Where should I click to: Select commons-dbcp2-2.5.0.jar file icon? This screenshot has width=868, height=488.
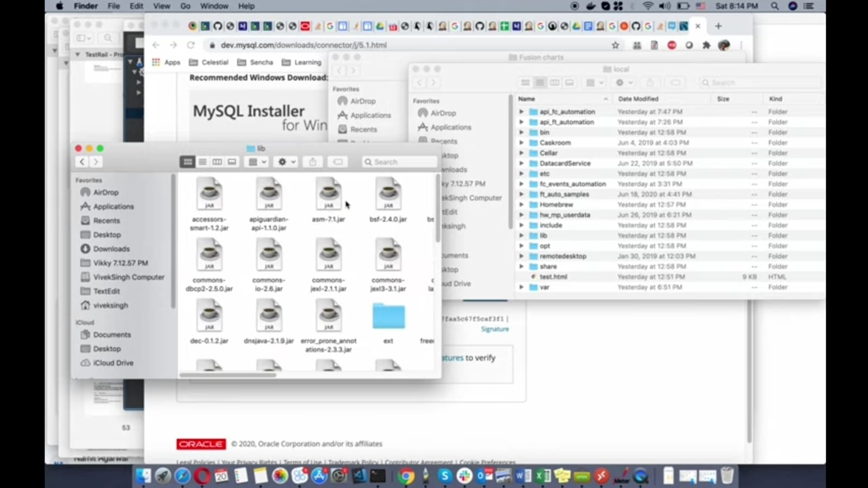[209, 255]
